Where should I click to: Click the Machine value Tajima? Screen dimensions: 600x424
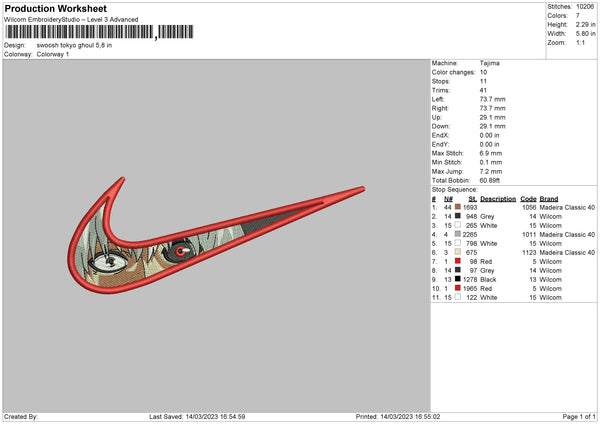coord(489,63)
